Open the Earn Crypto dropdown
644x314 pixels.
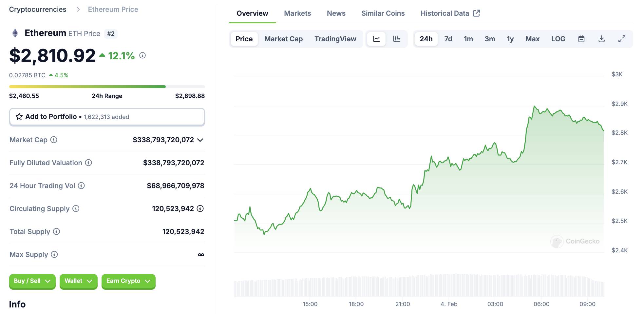[128, 281]
